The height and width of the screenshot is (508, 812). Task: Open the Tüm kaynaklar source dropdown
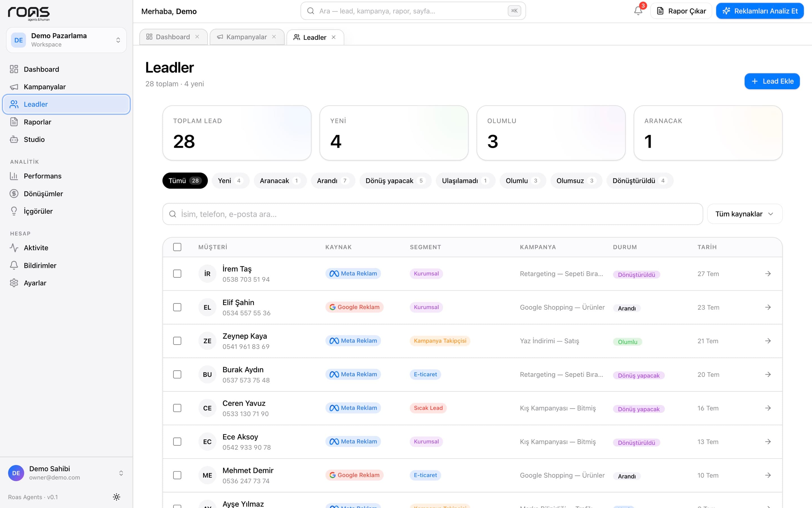coord(745,214)
